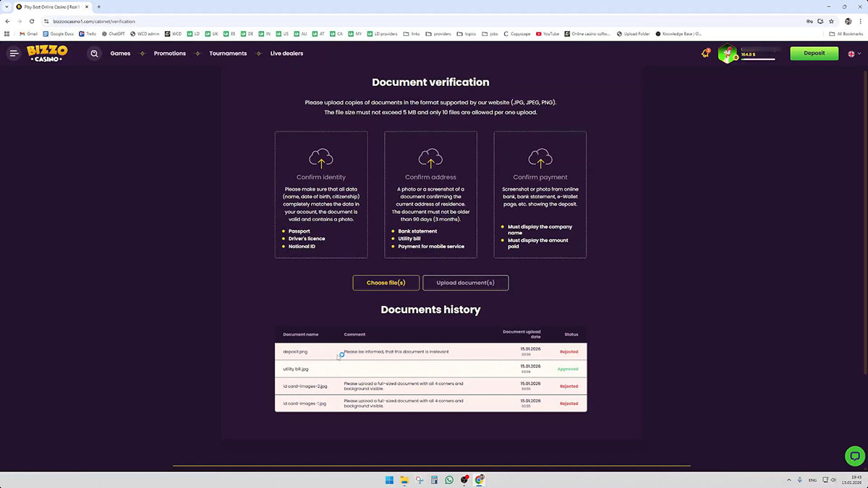Open the hamburger side menu
Screen dimensions: 868x488
tap(14, 53)
